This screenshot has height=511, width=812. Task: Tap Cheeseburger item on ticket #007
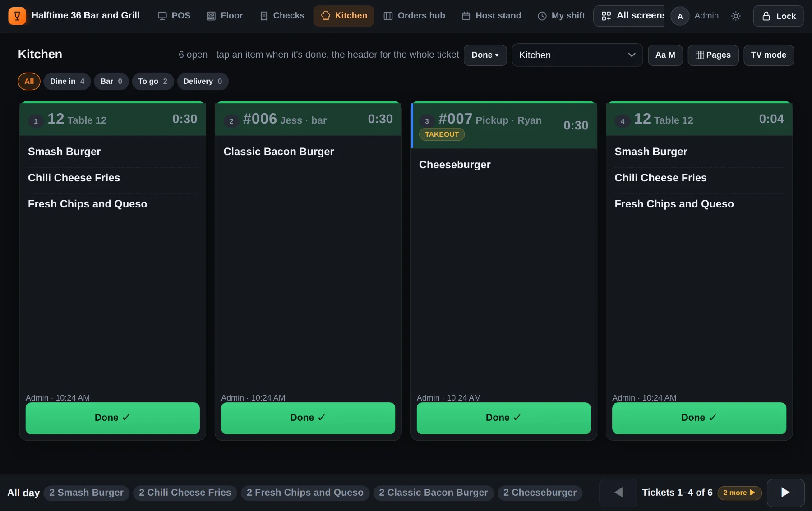pyautogui.click(x=503, y=165)
